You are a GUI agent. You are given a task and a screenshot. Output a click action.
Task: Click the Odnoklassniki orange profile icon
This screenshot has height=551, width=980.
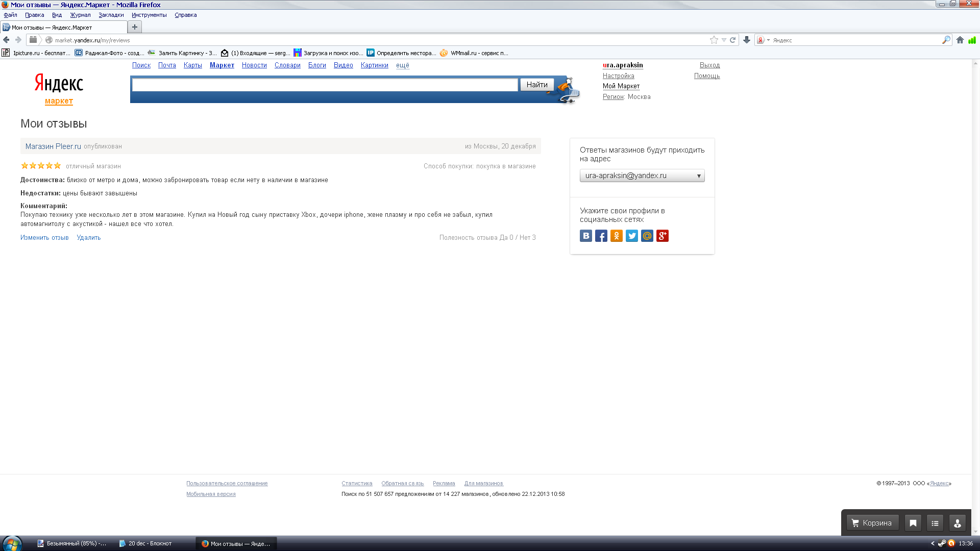[x=616, y=236]
